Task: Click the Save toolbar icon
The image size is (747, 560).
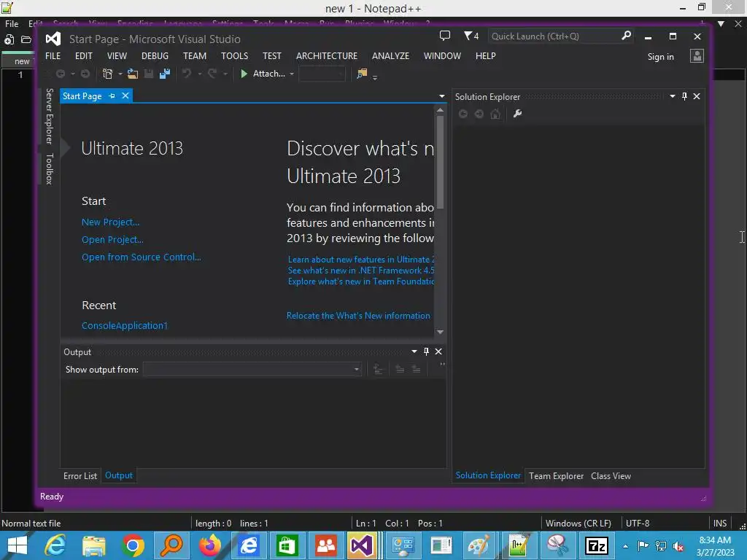Action: coord(149,74)
